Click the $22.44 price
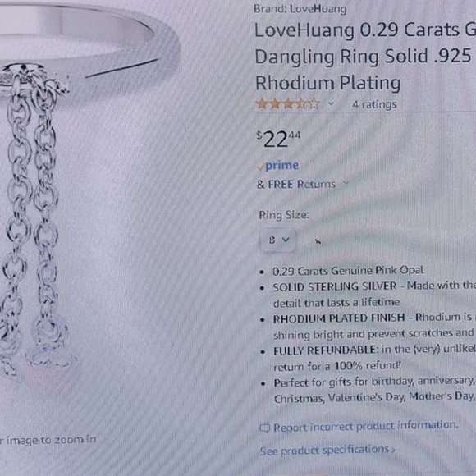 (278, 139)
